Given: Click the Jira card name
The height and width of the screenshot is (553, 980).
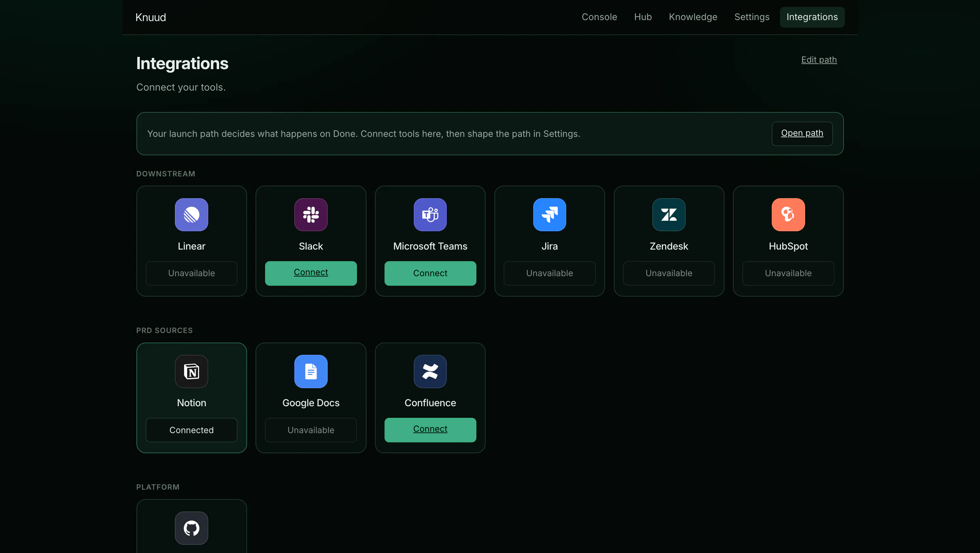Looking at the screenshot, I should tap(549, 246).
